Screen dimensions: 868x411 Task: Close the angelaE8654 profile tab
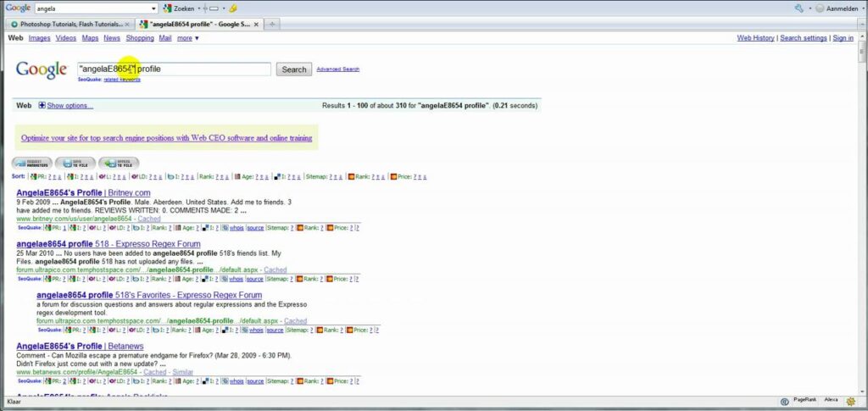coord(256,25)
